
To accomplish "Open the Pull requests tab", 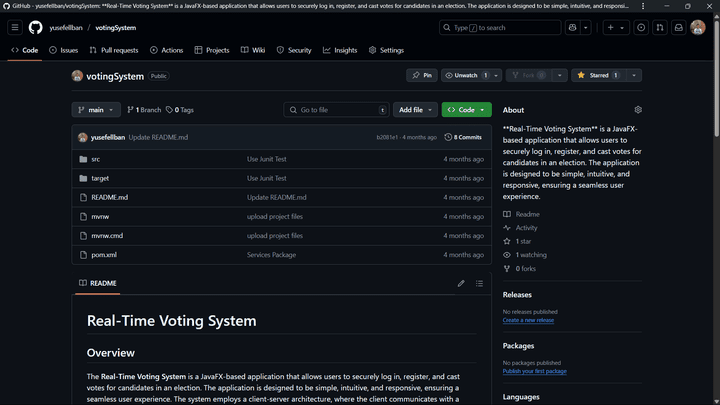I will [x=114, y=50].
